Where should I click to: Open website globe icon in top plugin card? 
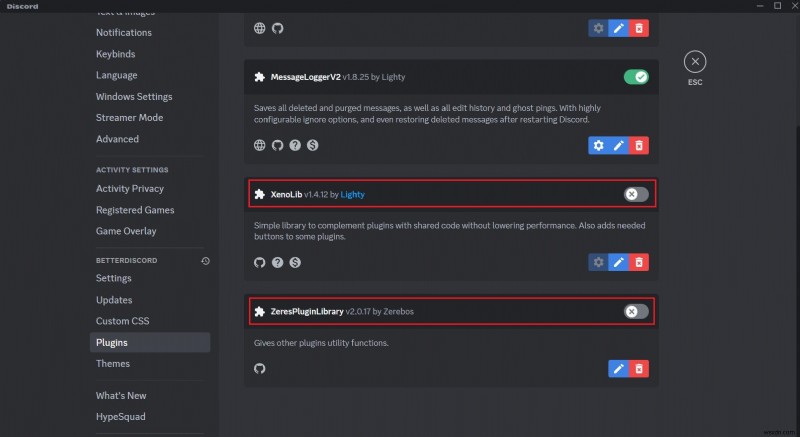click(260, 28)
